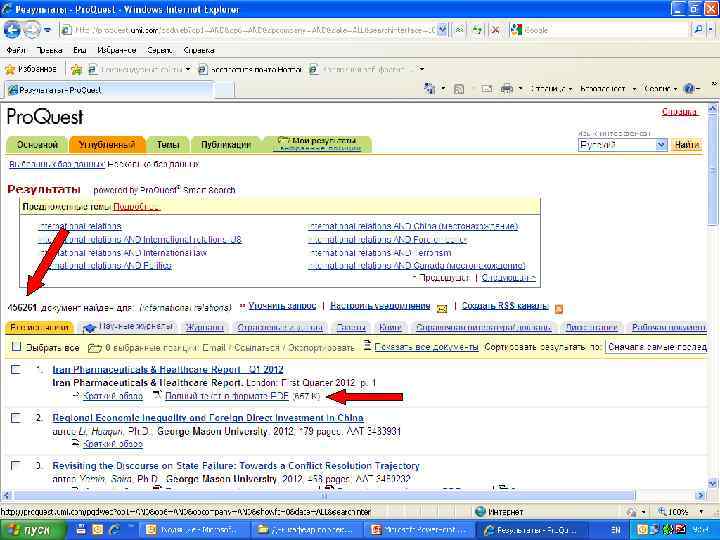Switch to Углубленный search tab
The height and width of the screenshot is (540, 720).
(x=107, y=145)
